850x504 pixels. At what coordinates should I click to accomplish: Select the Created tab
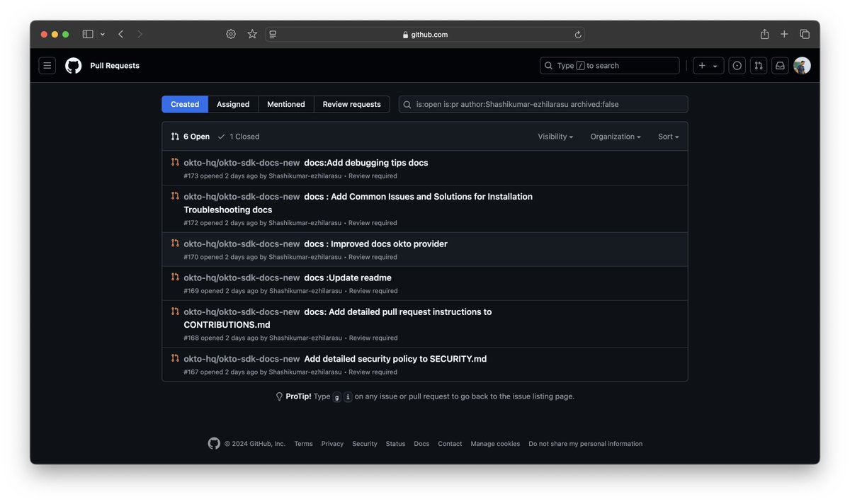(185, 104)
